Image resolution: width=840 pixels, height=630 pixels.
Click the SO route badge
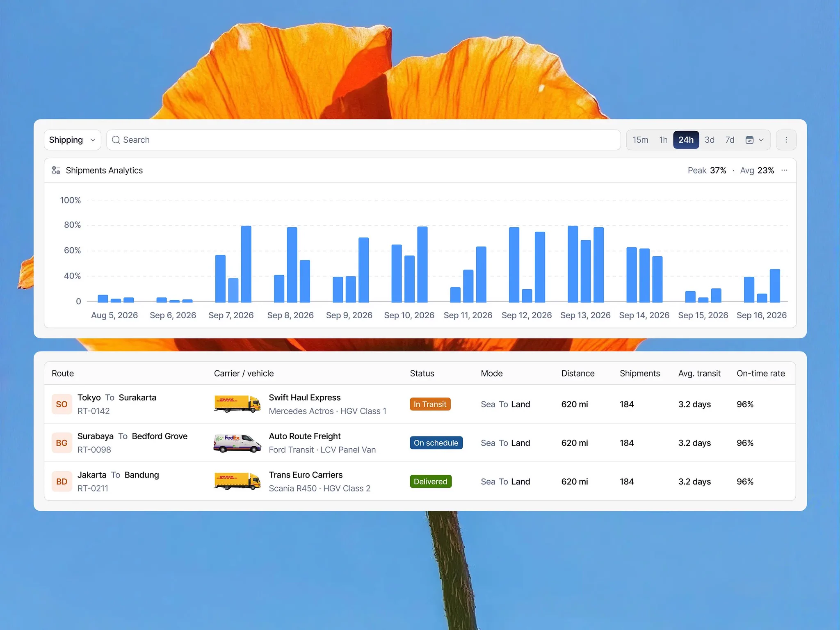[62, 404]
